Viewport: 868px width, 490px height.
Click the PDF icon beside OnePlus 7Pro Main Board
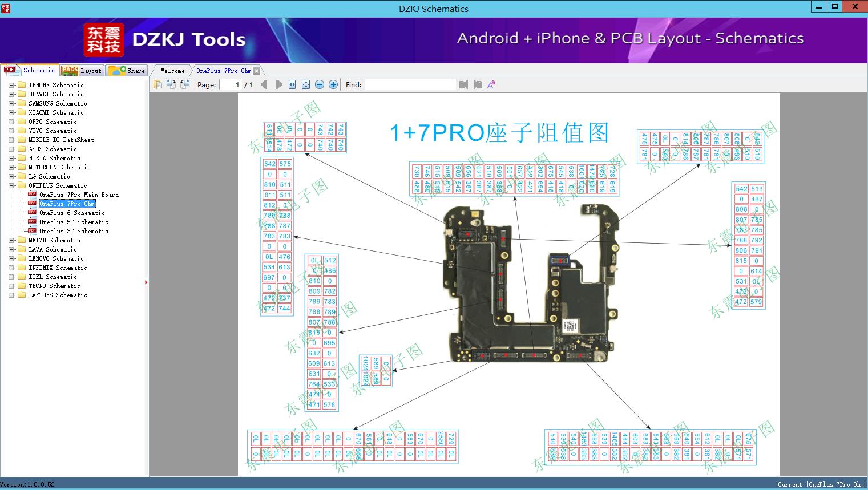click(32, 195)
